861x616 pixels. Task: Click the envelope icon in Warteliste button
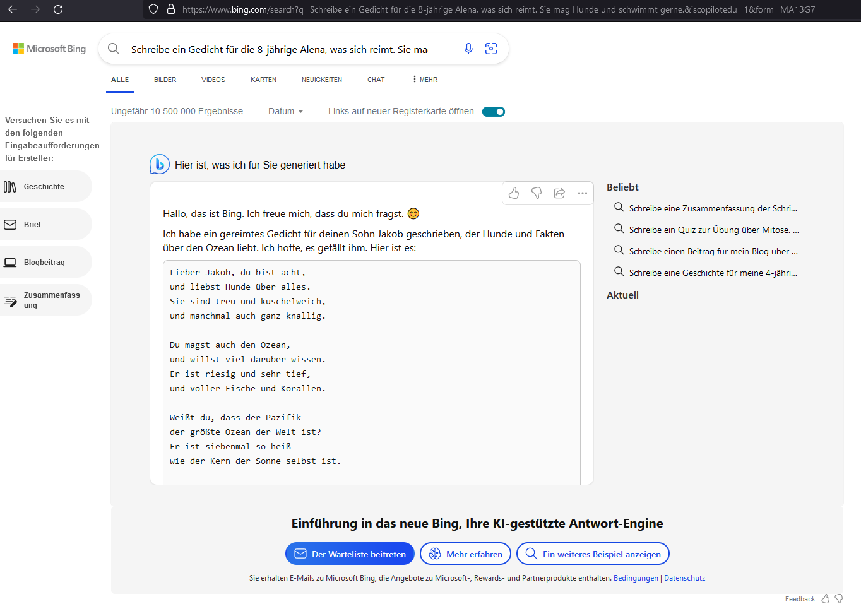pos(300,554)
